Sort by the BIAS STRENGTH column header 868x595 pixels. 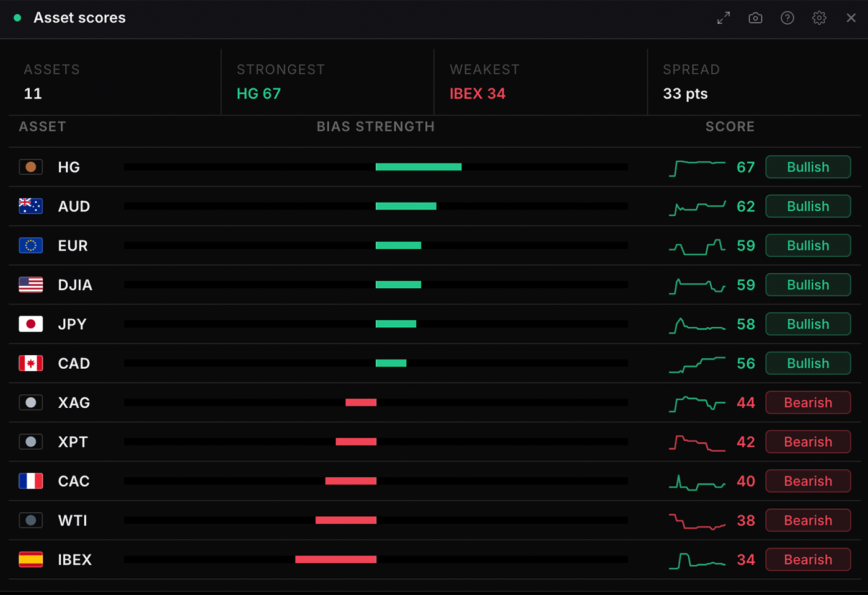376,126
